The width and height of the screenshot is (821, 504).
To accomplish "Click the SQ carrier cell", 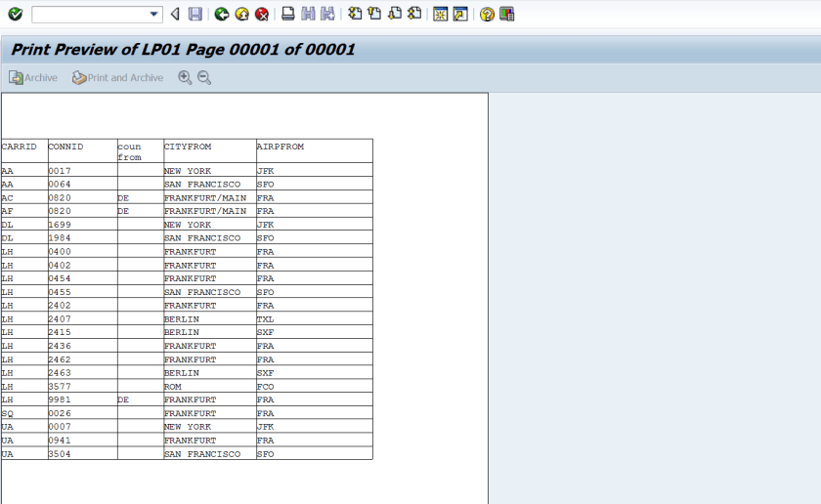I will pos(8,413).
